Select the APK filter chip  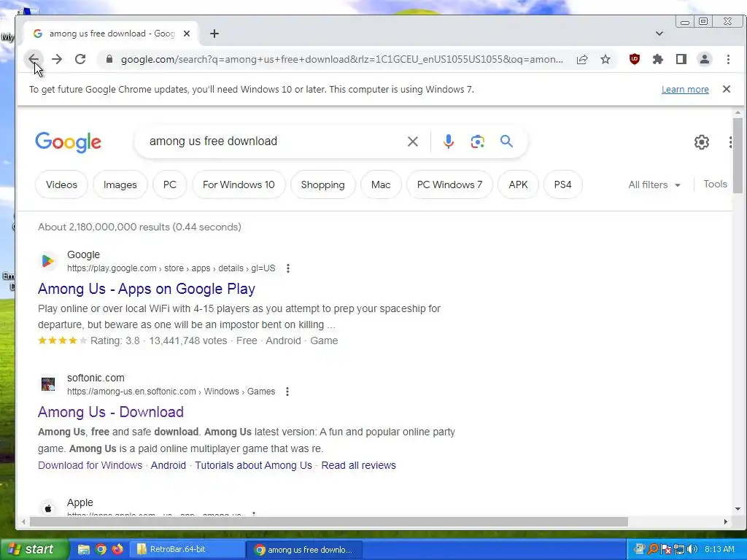(x=518, y=184)
